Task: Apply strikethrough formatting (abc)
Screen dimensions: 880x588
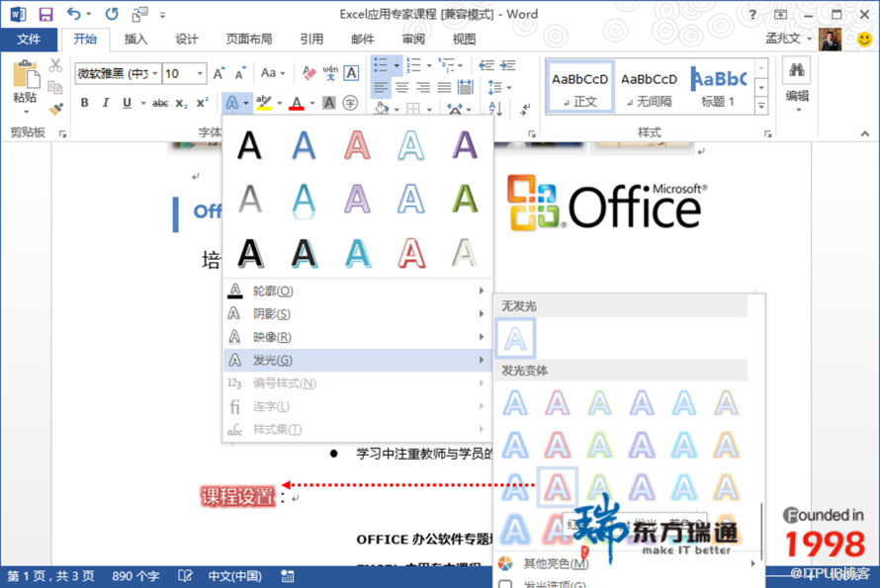Action: pyautogui.click(x=160, y=103)
